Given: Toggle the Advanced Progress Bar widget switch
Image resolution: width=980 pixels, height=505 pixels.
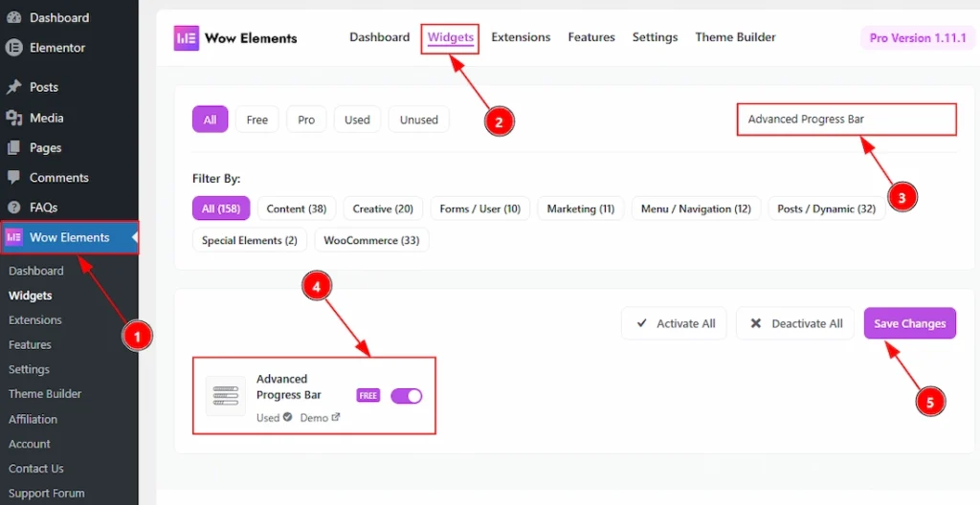Looking at the screenshot, I should pyautogui.click(x=406, y=396).
